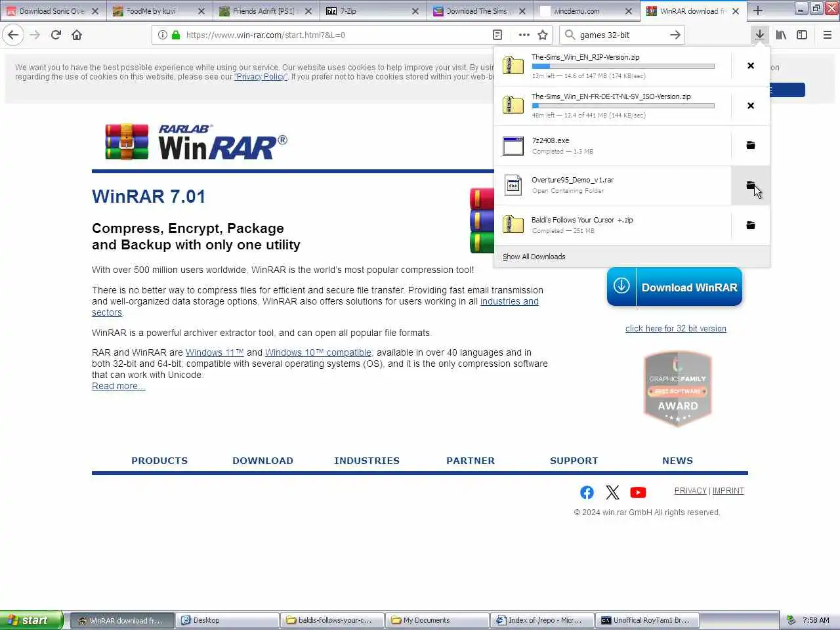The width and height of the screenshot is (840, 630).
Task: Open the Privacy Policy cookie link
Action: (261, 77)
